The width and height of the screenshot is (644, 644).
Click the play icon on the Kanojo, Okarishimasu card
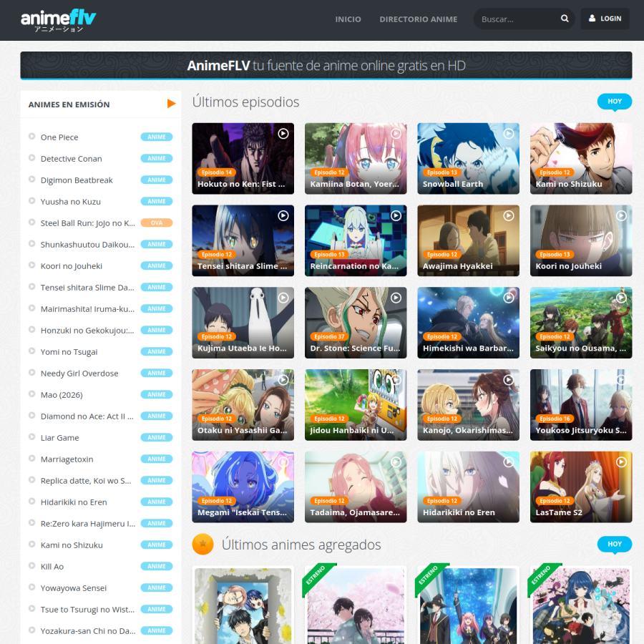pyautogui.click(x=509, y=380)
